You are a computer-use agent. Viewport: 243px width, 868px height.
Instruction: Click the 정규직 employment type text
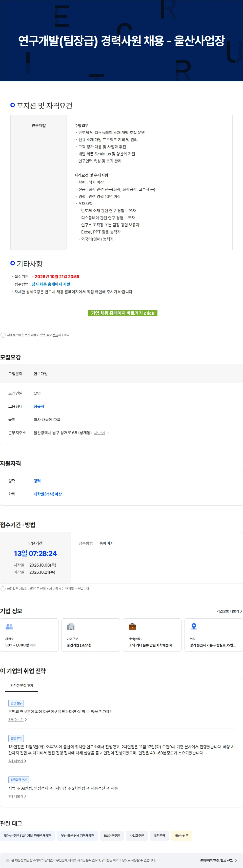point(39,406)
